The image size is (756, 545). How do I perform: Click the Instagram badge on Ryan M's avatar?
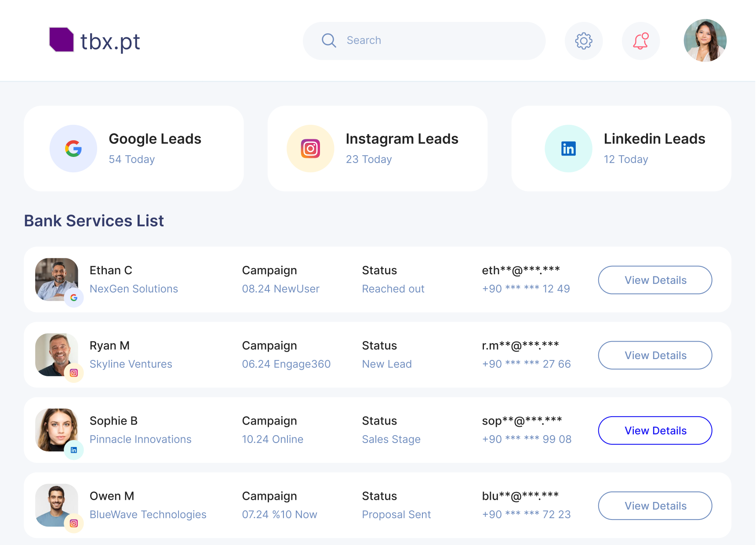pyautogui.click(x=74, y=373)
